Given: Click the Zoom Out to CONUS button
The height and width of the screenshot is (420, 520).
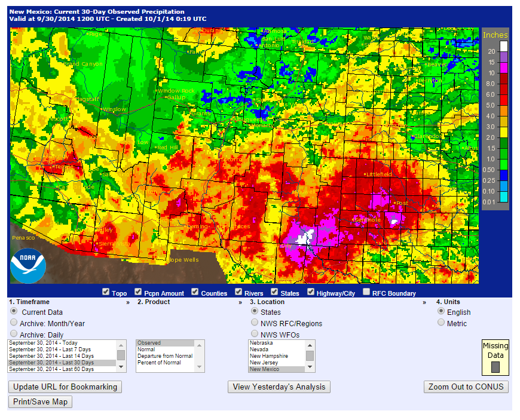Looking at the screenshot, I should tap(466, 387).
